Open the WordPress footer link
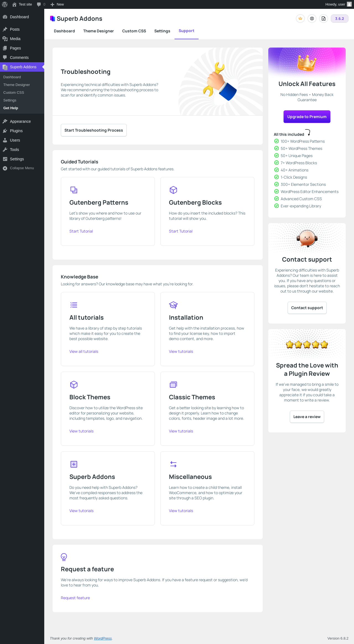This screenshot has width=354, height=644. [x=103, y=638]
